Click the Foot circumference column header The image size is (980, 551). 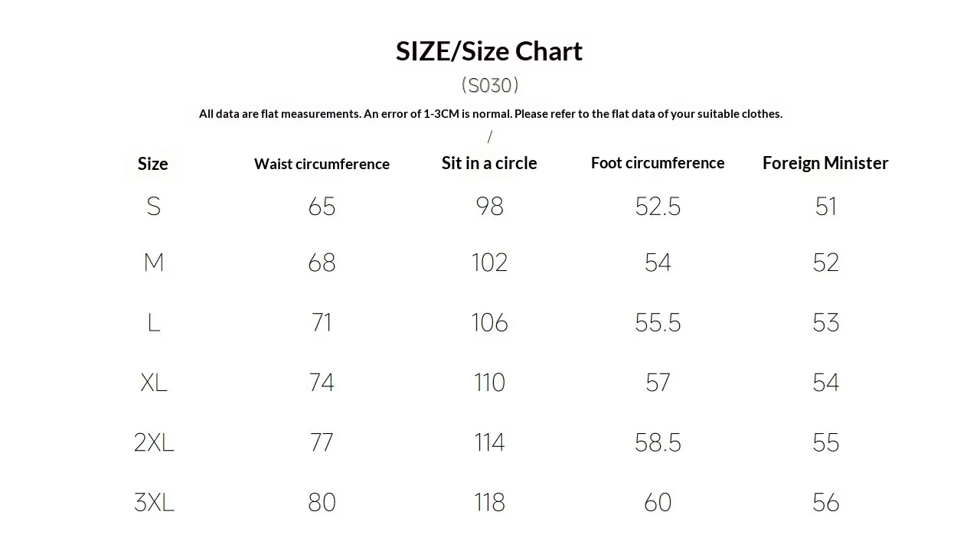click(x=658, y=163)
